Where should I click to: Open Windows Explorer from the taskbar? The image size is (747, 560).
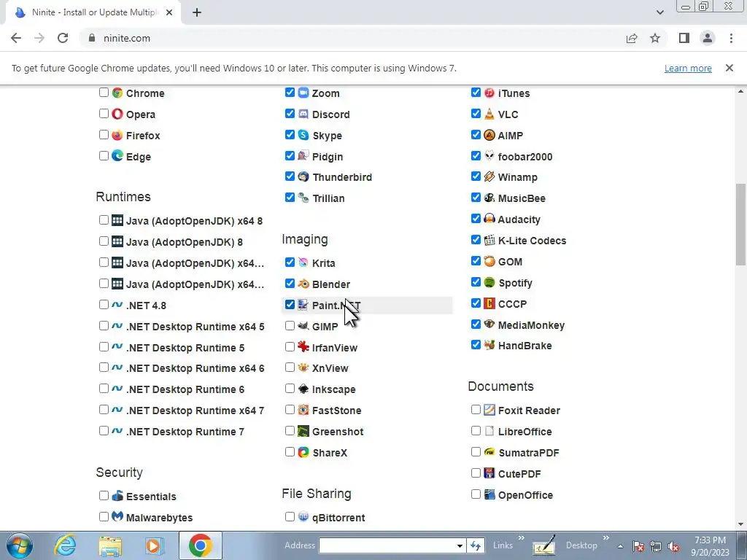[x=110, y=545]
